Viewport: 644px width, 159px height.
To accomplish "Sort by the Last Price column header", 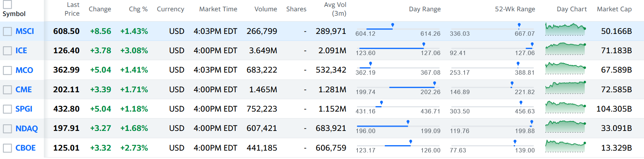I will [72, 9].
